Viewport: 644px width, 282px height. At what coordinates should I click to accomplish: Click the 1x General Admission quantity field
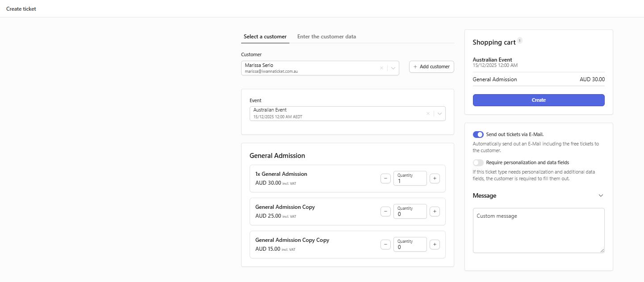pyautogui.click(x=410, y=178)
